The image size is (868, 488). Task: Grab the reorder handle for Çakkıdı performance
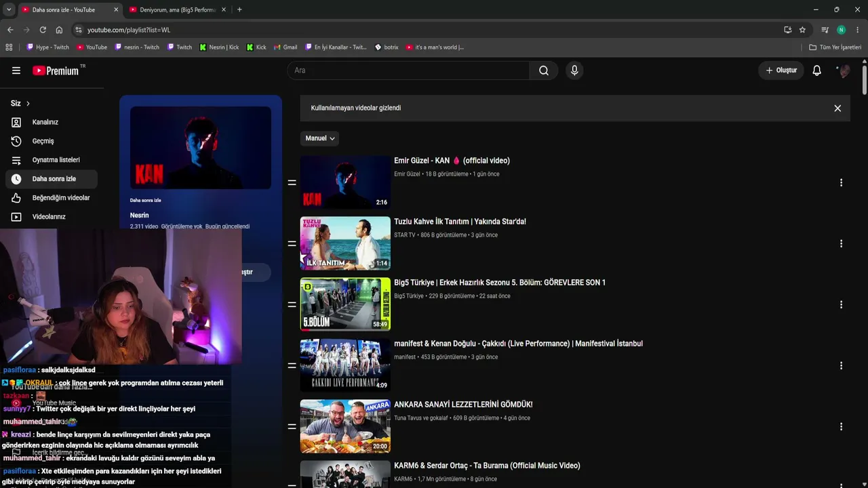click(292, 365)
